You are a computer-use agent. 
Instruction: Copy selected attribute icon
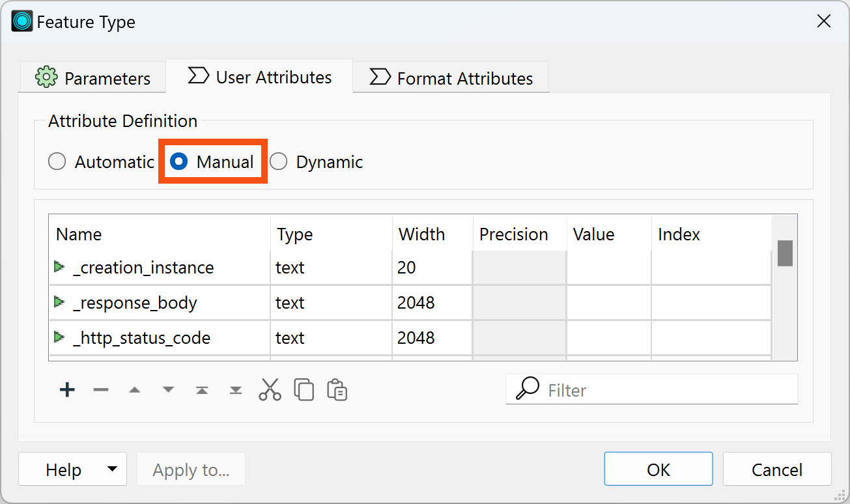[304, 389]
